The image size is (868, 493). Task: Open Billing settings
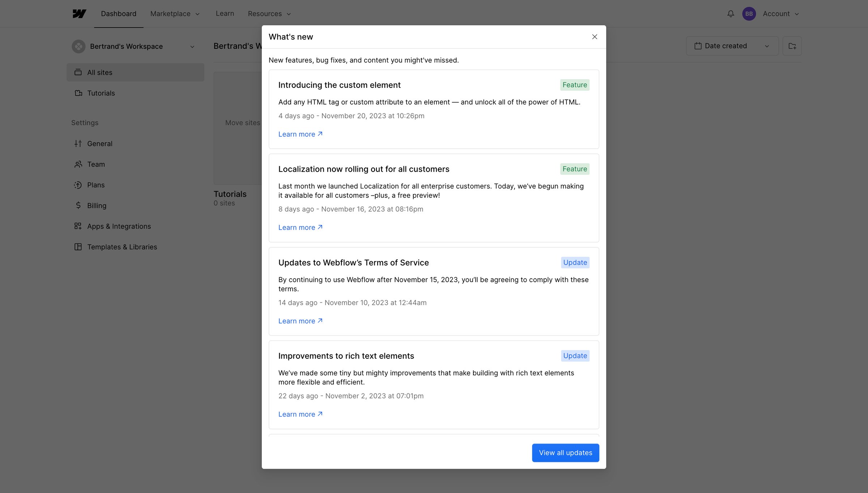click(135, 205)
